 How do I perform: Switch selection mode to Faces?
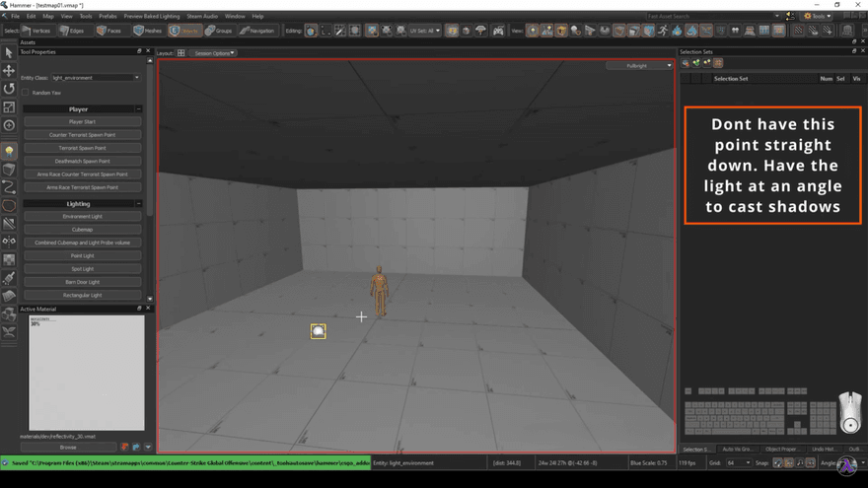tap(108, 31)
